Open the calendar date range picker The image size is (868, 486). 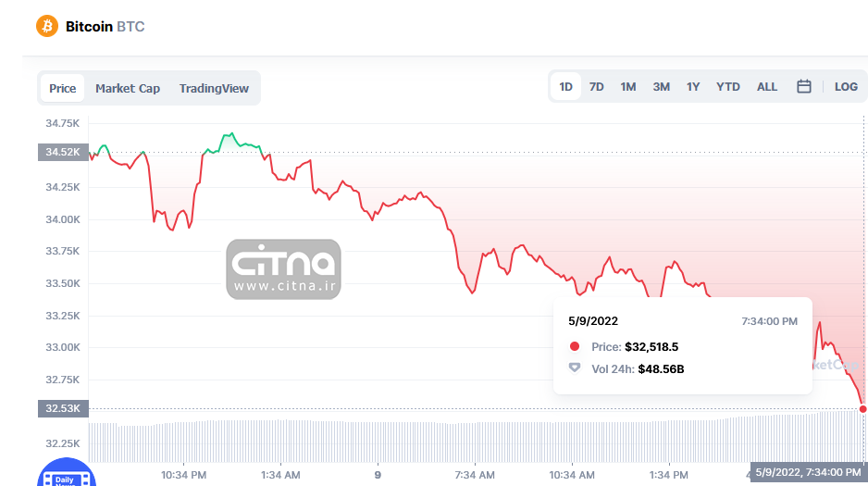coord(804,87)
